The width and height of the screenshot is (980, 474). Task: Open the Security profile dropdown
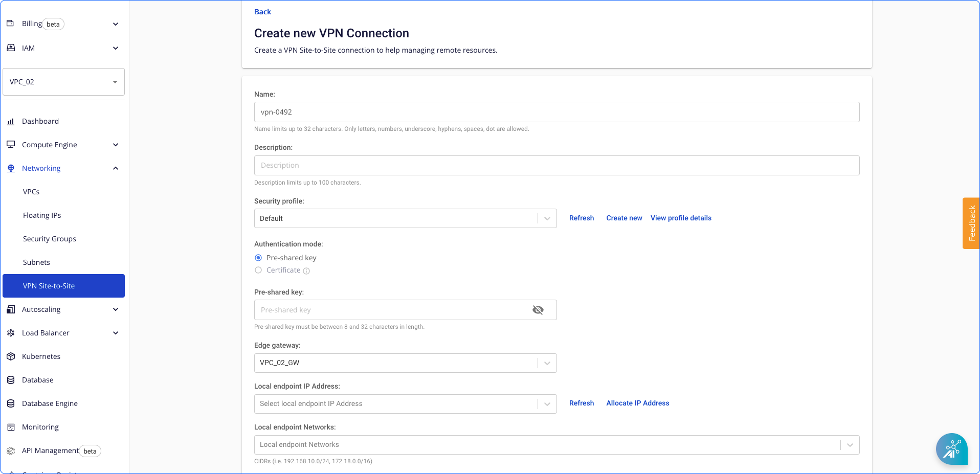(405, 218)
